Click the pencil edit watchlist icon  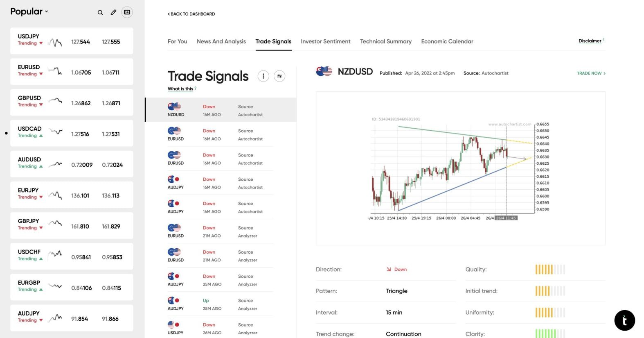click(113, 12)
